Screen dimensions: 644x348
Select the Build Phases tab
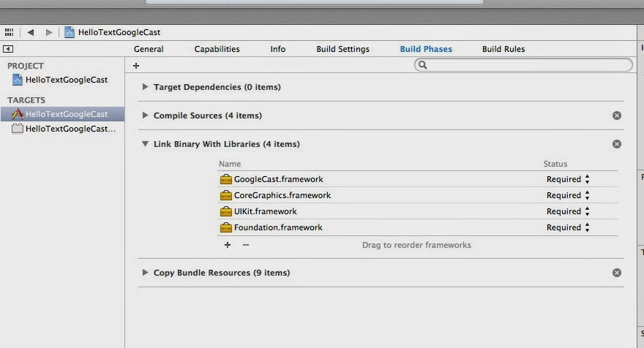426,49
